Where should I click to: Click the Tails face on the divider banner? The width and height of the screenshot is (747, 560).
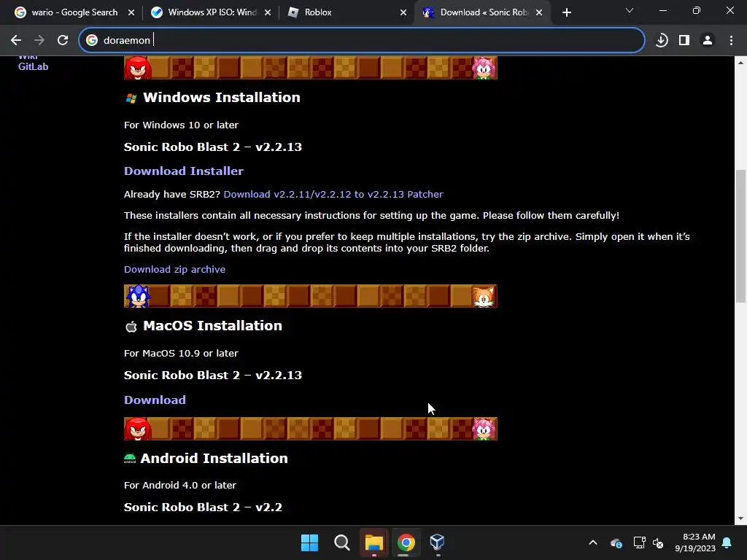tap(484, 297)
